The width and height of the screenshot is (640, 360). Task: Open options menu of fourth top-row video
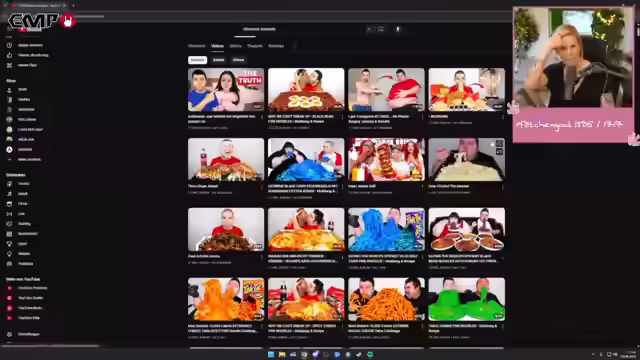click(502, 117)
